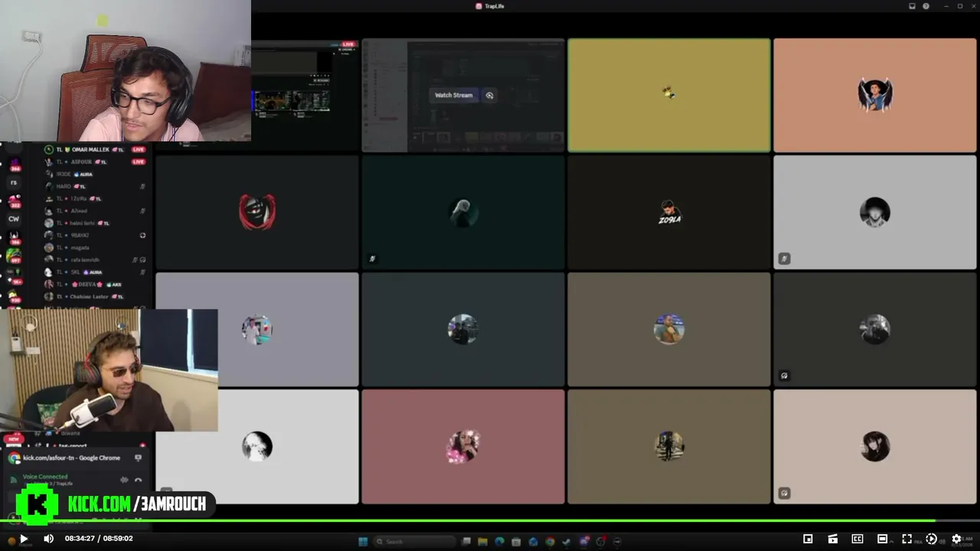This screenshot has width=980, height=551.
Task: Toggle closed captions (CC)
Action: pyautogui.click(x=857, y=539)
